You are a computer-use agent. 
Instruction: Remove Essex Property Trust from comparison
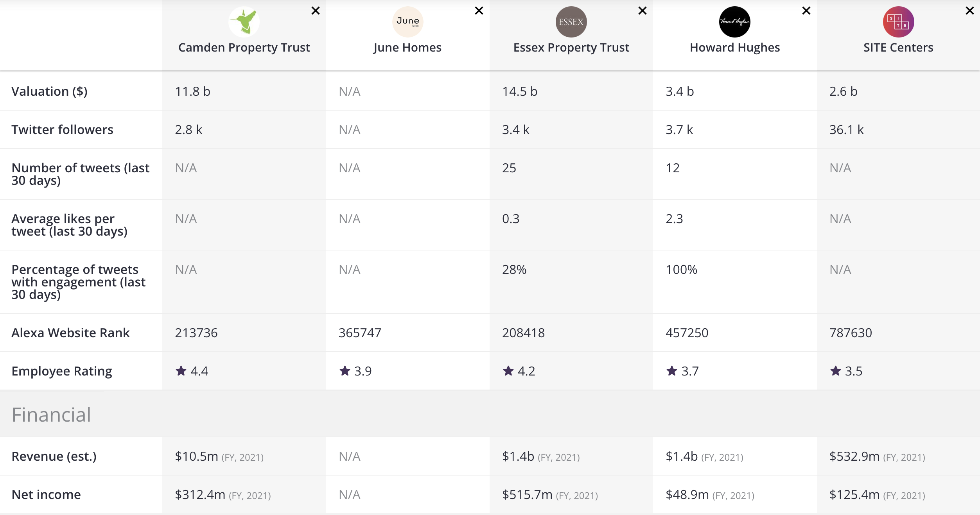pos(643,11)
